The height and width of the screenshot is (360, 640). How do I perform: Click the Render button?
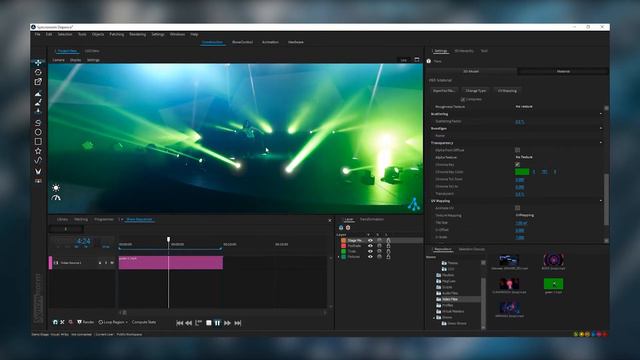tap(86, 322)
